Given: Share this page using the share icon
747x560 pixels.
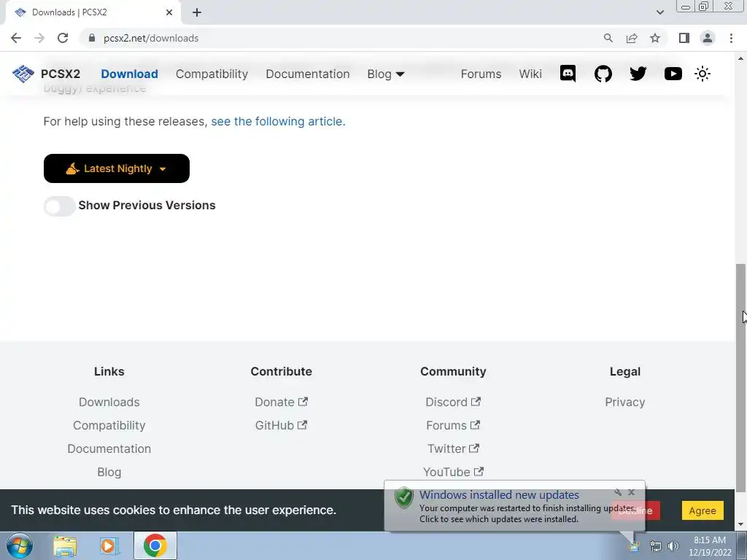Looking at the screenshot, I should (x=632, y=38).
